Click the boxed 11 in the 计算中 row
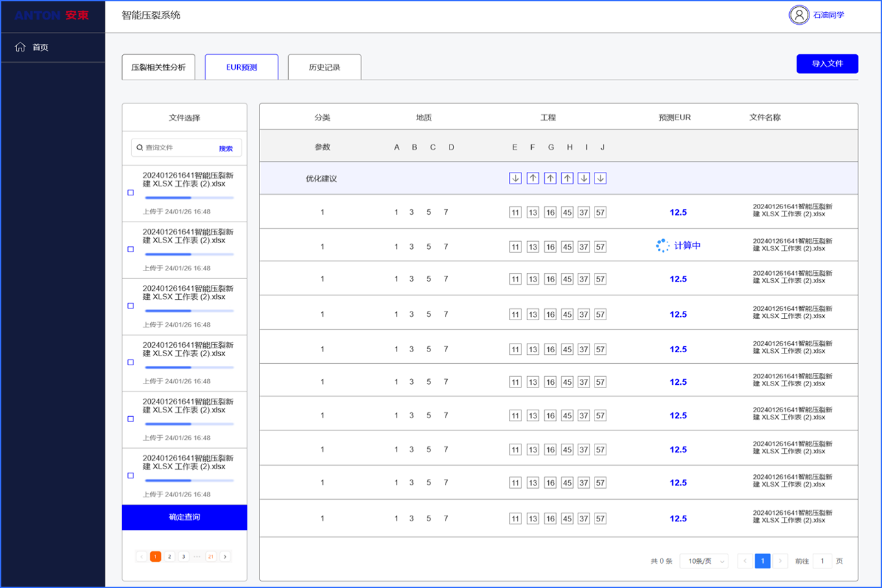Image resolution: width=882 pixels, height=588 pixels. [515, 247]
